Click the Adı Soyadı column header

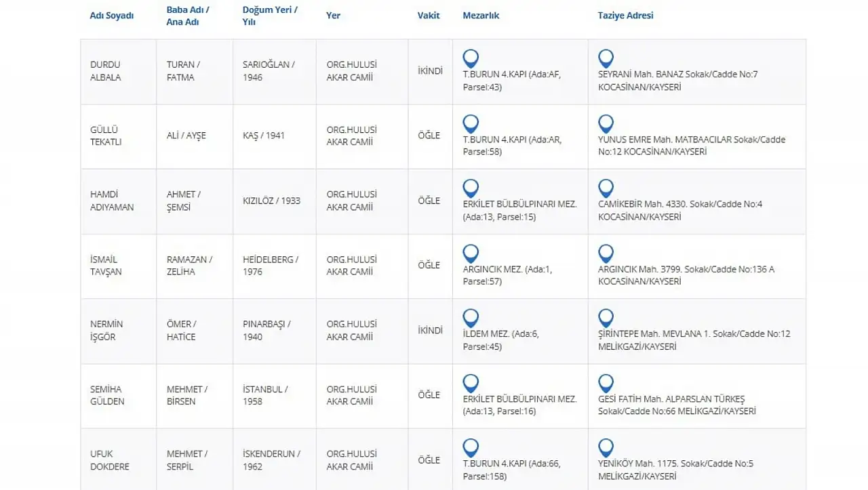coord(112,16)
